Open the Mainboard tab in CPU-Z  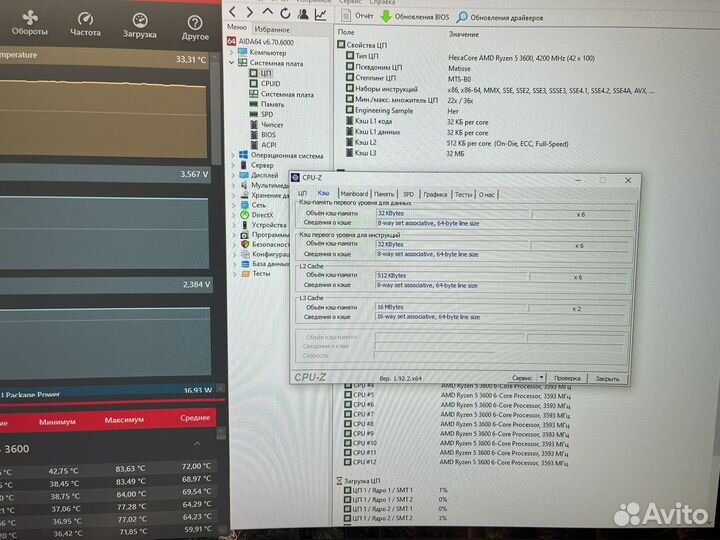[354, 194]
